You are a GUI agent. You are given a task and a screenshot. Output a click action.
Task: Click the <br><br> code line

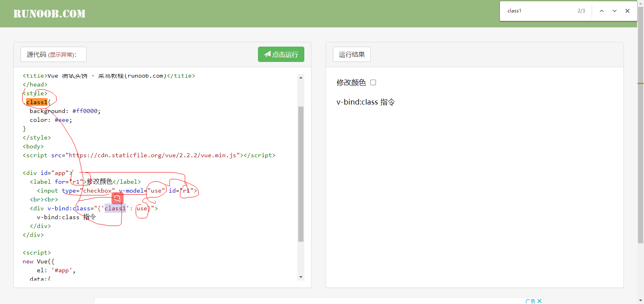pos(44,199)
